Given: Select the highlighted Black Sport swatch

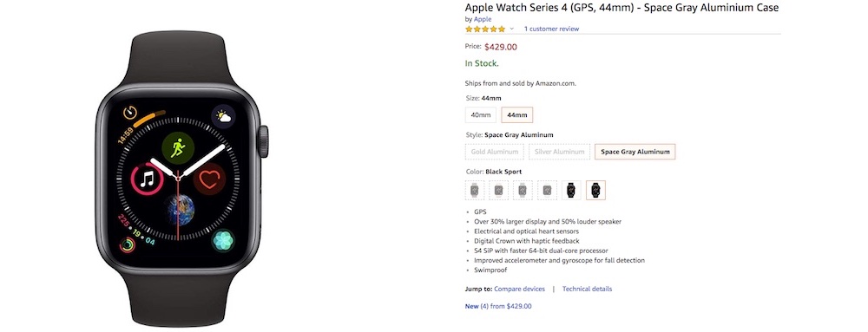Looking at the screenshot, I should (x=595, y=190).
